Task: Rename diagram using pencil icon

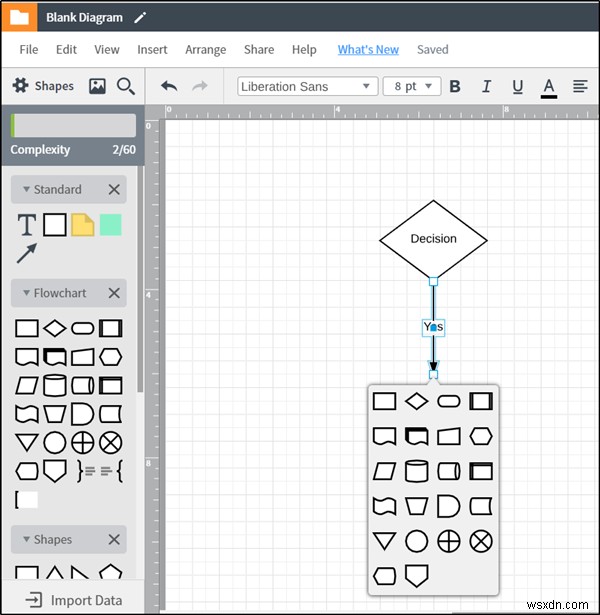Action: (x=140, y=17)
